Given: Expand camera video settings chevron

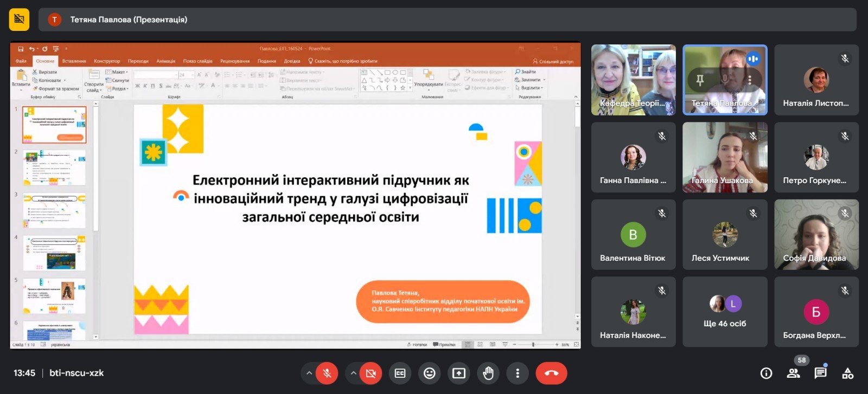Looking at the screenshot, I should pyautogui.click(x=353, y=373).
